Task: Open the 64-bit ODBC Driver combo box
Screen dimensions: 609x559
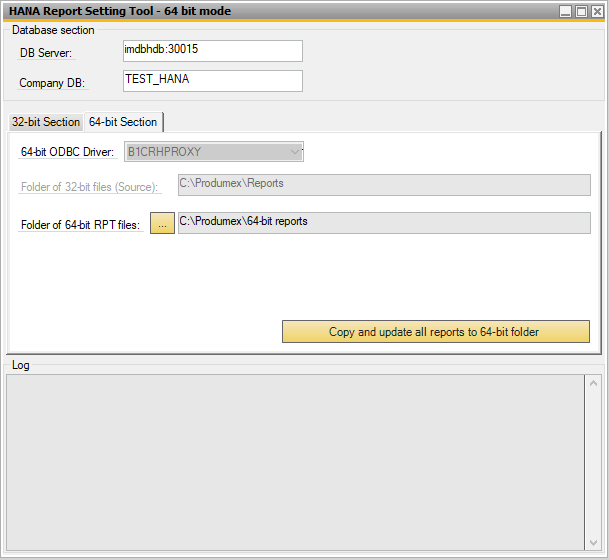Action: tap(213, 152)
